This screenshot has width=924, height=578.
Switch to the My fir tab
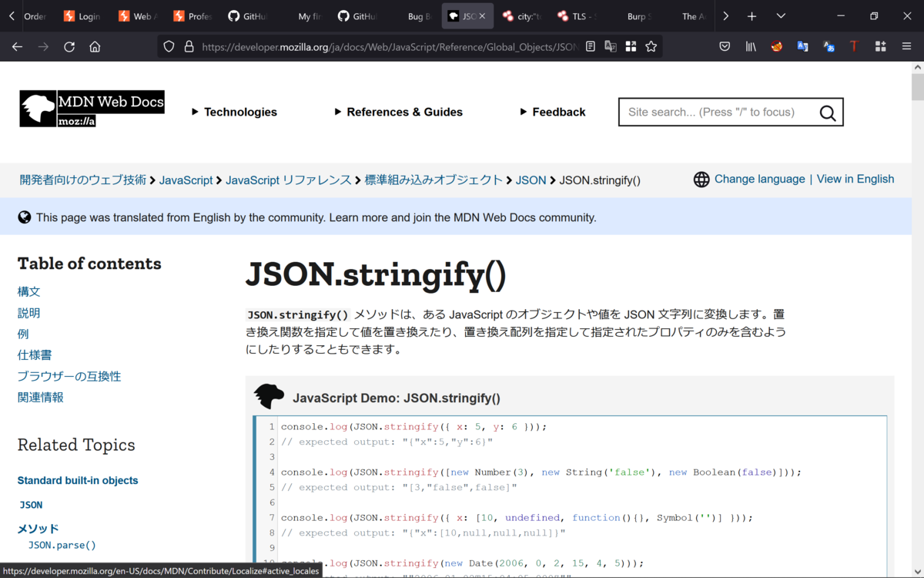click(x=302, y=16)
